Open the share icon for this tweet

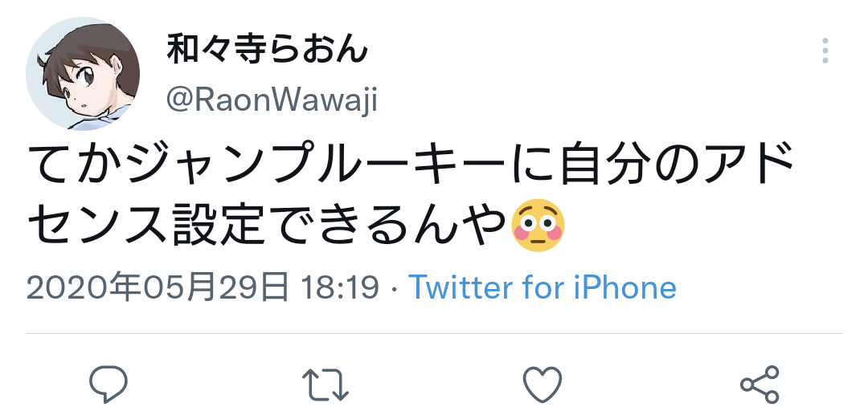pos(760,385)
